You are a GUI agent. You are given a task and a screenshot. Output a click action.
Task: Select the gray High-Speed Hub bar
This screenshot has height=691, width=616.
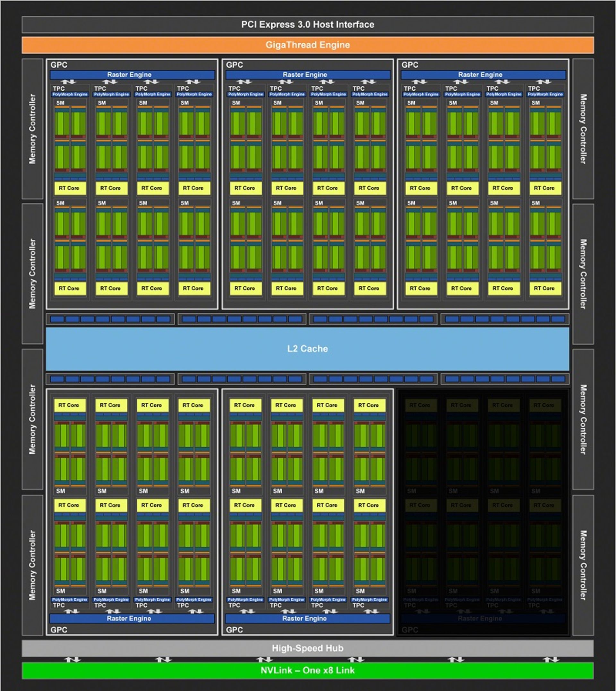pos(308,648)
